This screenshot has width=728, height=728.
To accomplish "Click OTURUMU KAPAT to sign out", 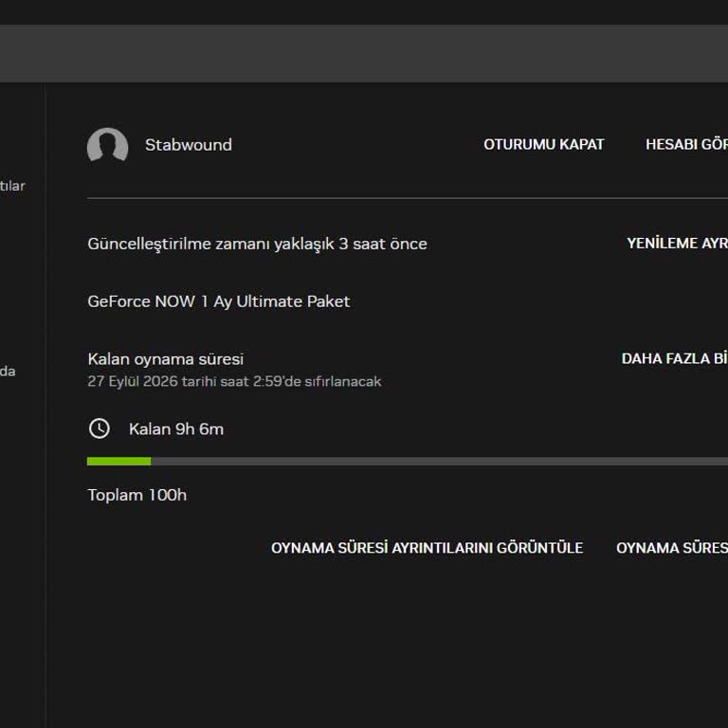I will [x=544, y=144].
